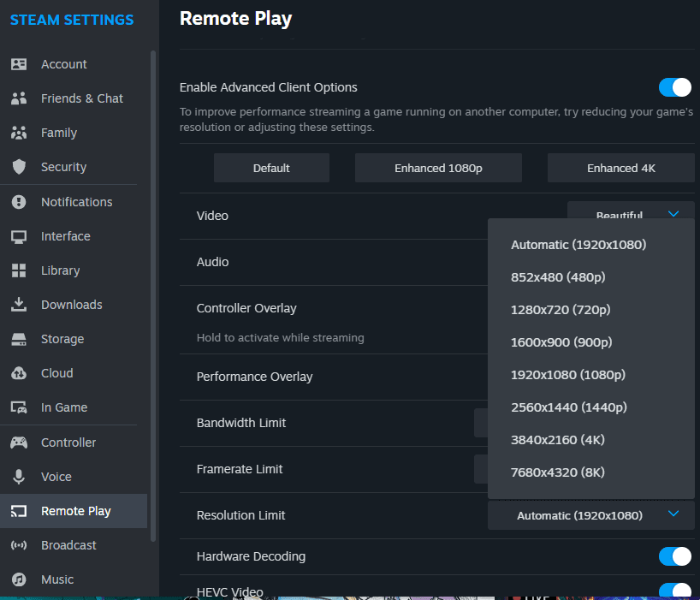Screen dimensions: 700x600
Task: Select 1920x1080 (1080p) resolution option
Action: point(591,375)
